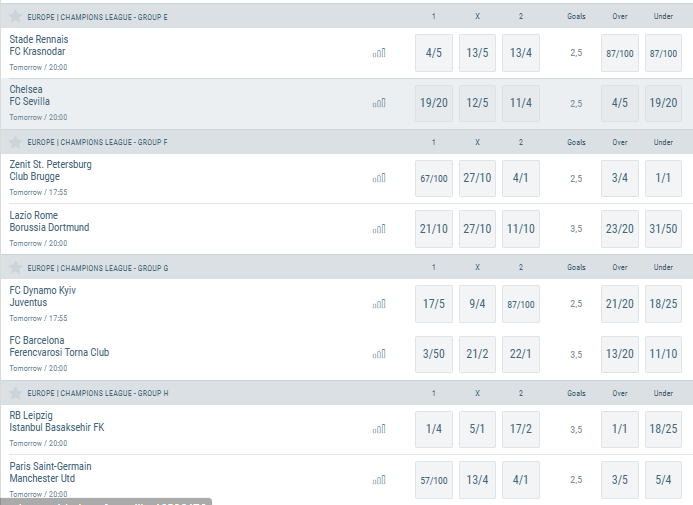The width and height of the screenshot is (693, 505).
Task: Open FC Dynamo Kyiv vs Juventus match
Action: click(42, 296)
